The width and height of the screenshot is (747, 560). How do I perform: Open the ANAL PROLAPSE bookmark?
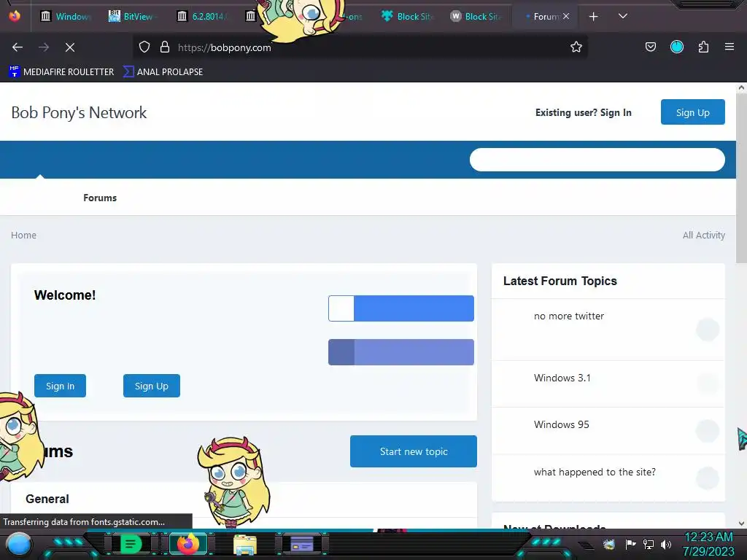[163, 72]
